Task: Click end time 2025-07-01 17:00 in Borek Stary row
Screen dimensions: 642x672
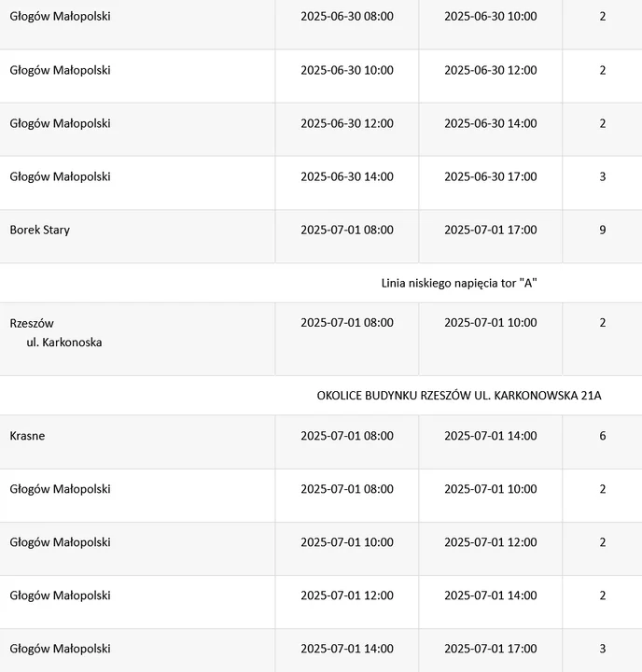Action: point(491,231)
